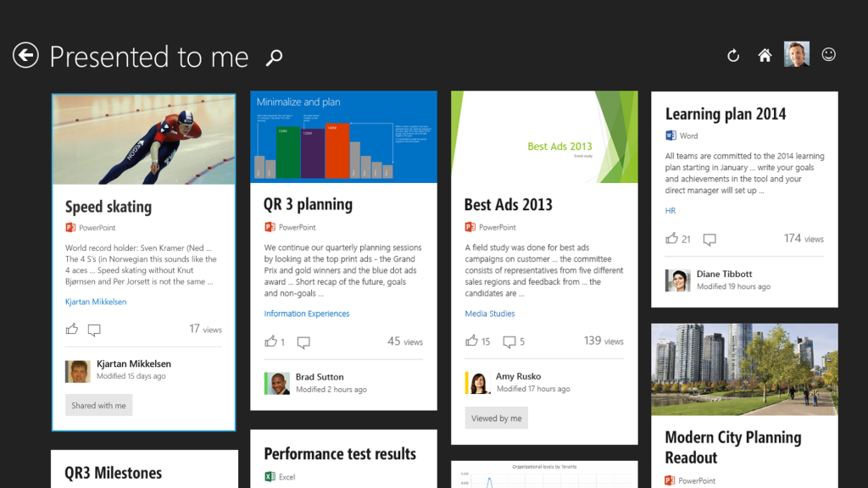This screenshot has width=868, height=488.
Task: Open the Minimalize and plan slide thumbnail
Action: pos(343,137)
